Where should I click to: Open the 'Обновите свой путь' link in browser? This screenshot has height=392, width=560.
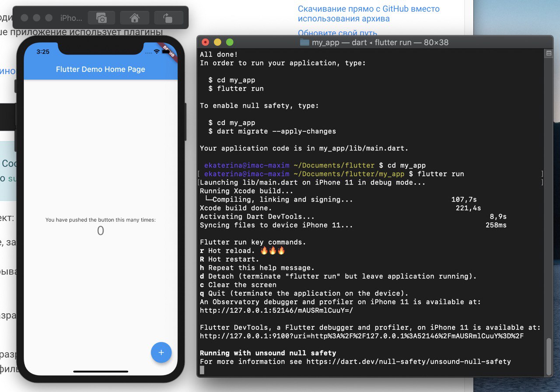(x=337, y=33)
